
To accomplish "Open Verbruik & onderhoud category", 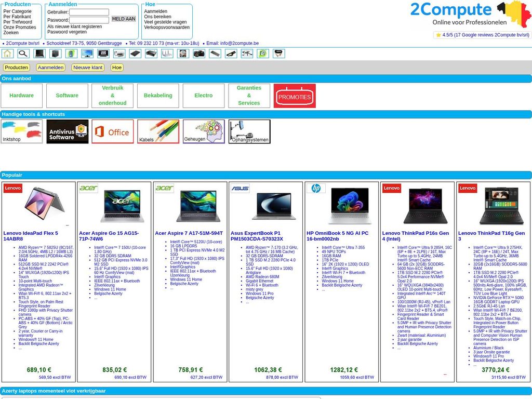I will 113,96.
